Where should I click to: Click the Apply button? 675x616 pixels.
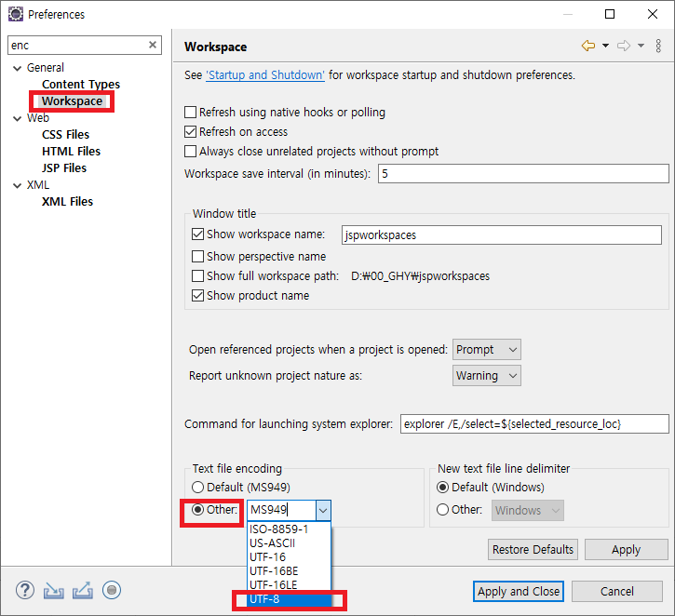pos(626,549)
